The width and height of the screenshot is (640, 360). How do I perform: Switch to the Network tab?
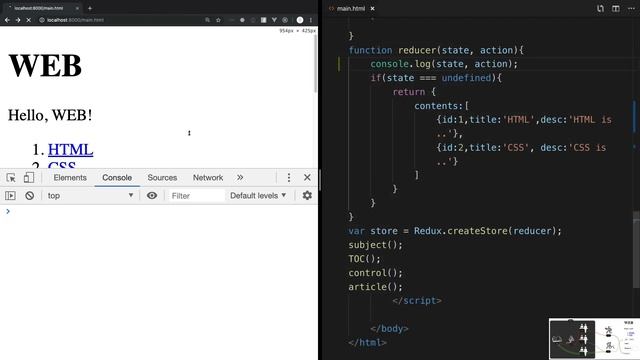tap(208, 178)
